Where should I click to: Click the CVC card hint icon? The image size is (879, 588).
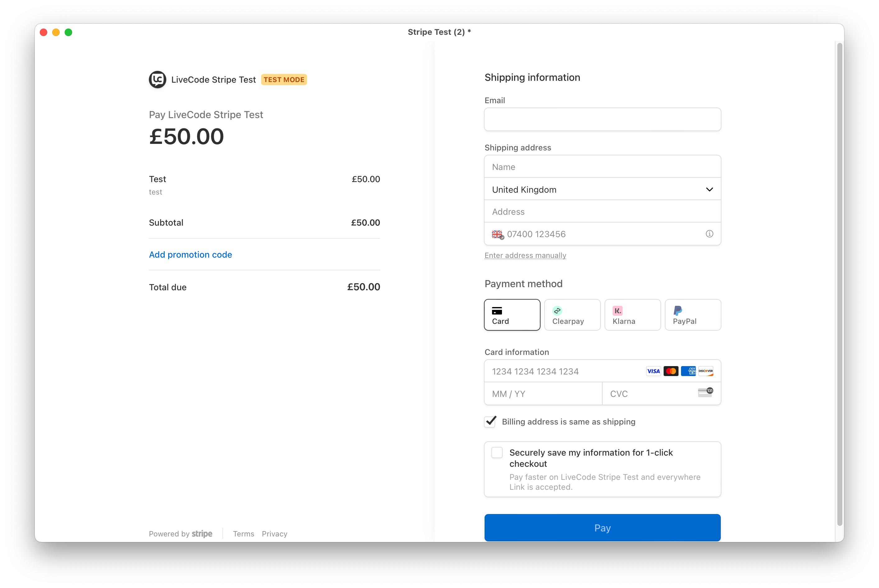(x=705, y=393)
